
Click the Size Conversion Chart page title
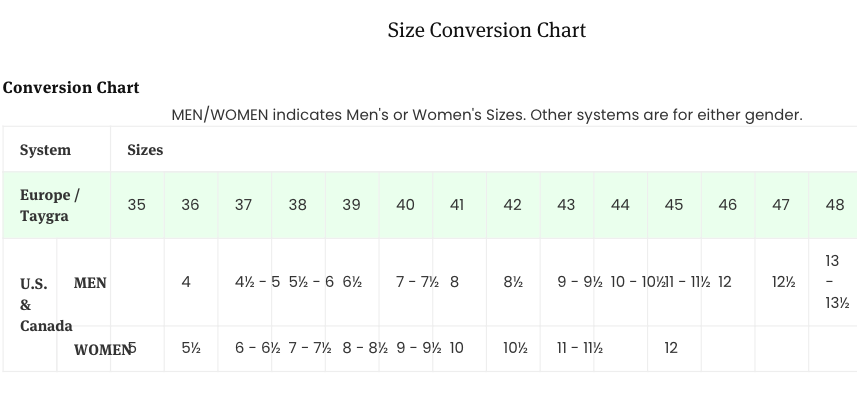click(x=486, y=30)
